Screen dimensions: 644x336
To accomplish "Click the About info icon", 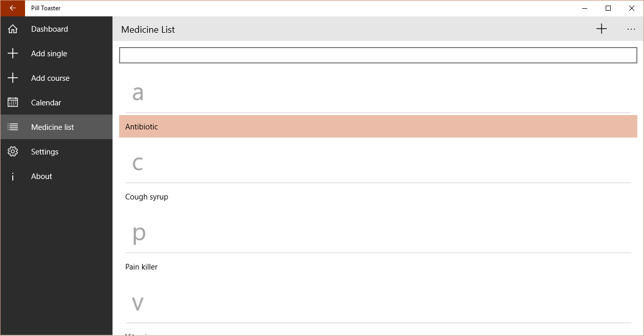I will point(13,176).
